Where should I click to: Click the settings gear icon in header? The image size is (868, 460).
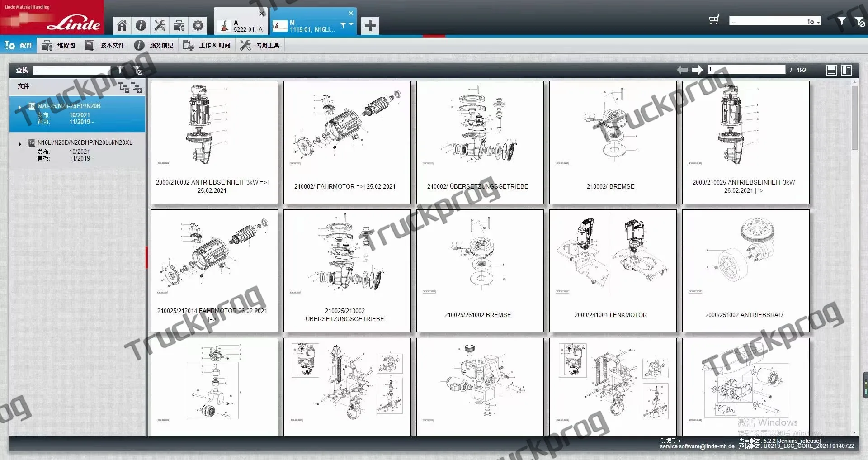click(x=198, y=25)
